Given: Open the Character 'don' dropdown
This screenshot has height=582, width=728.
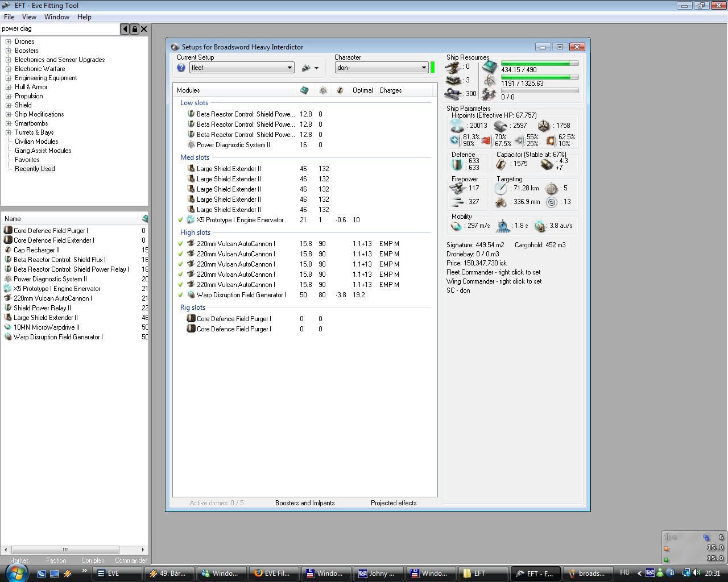Looking at the screenshot, I should tap(423, 68).
